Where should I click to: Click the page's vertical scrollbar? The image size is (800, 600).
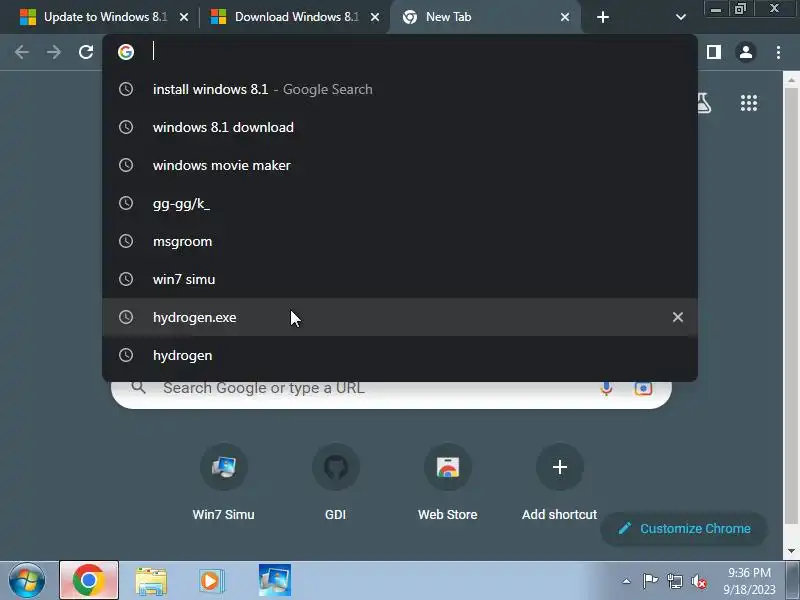click(x=791, y=306)
